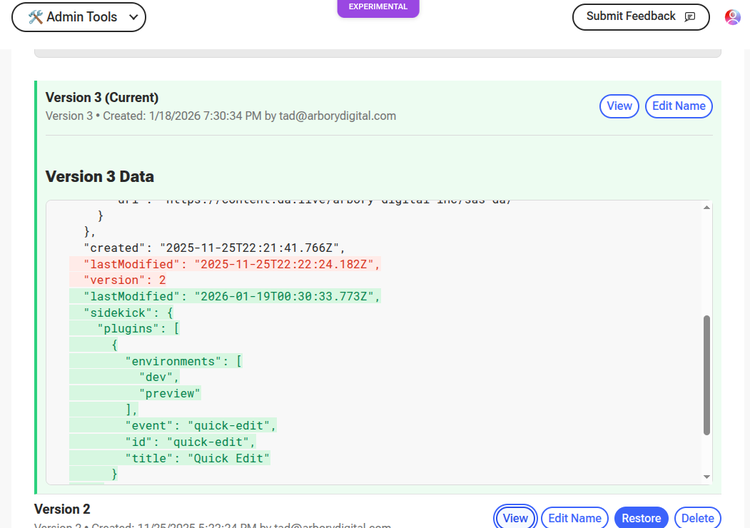Image resolution: width=750 pixels, height=528 pixels.
Task: Click the "Quick Edit" title line in JSON
Action: pyautogui.click(x=197, y=458)
